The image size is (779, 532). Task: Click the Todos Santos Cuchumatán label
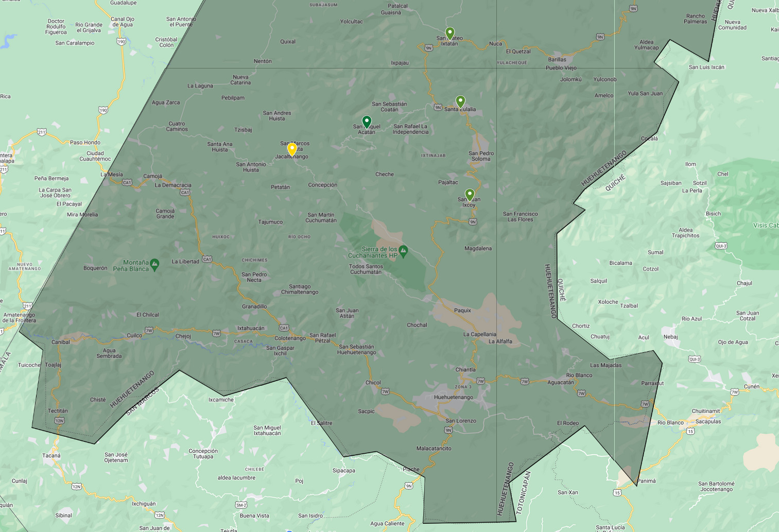click(x=366, y=269)
